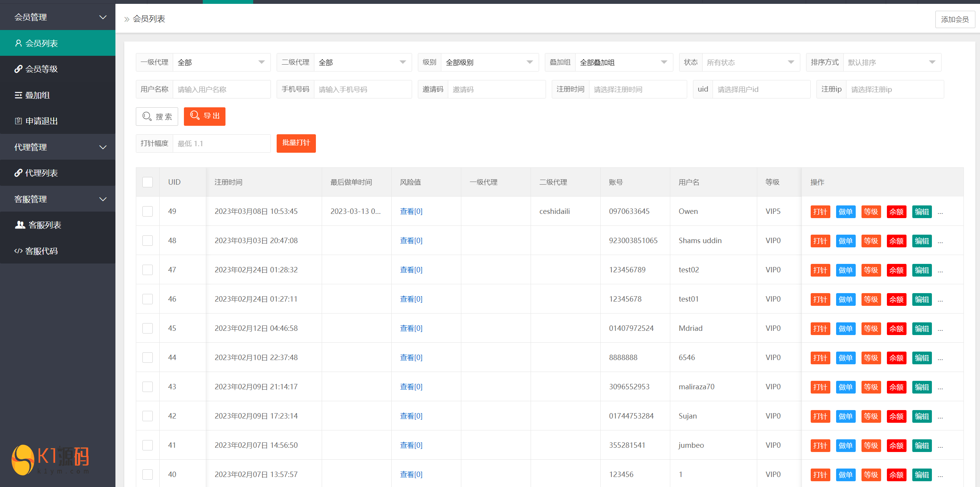This screenshot has width=980, height=487.
Task: Open 代理列表 via its link icon
Action: point(18,173)
